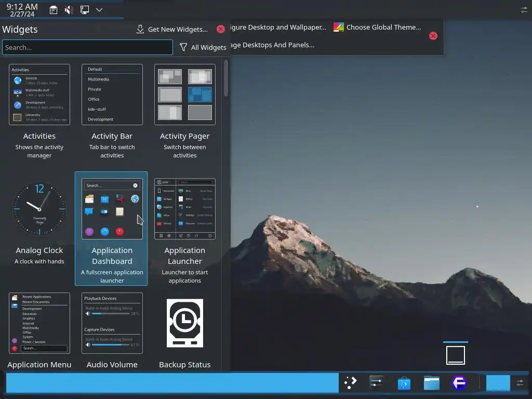The width and height of the screenshot is (532, 399).
Task: Click the bottom panel configure sliders icon
Action: [520, 383]
